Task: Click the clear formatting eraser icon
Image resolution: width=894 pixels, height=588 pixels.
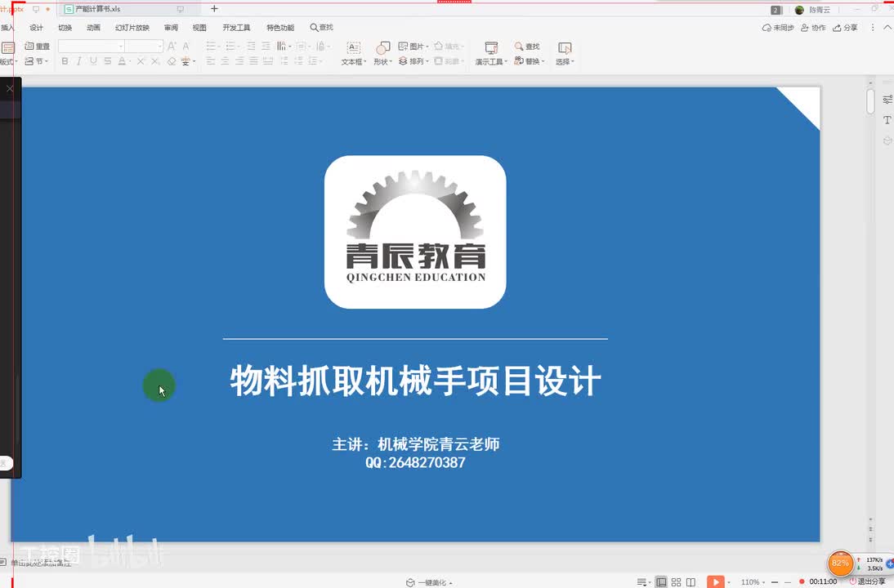Action: point(172,61)
